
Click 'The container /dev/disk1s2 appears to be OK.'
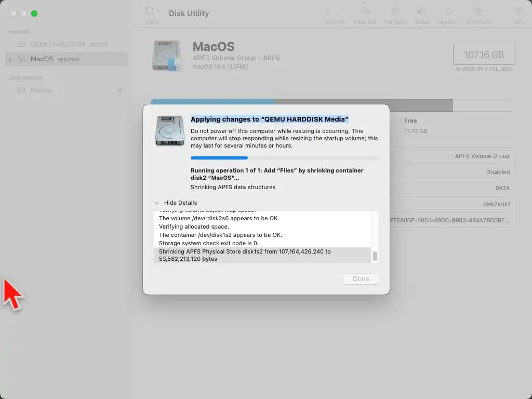pos(220,235)
